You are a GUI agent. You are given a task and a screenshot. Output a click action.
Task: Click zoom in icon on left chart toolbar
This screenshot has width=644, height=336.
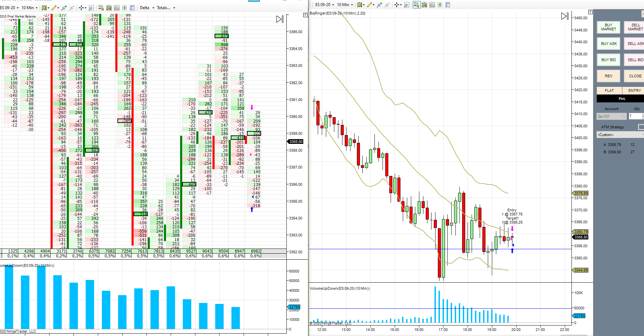(x=64, y=8)
